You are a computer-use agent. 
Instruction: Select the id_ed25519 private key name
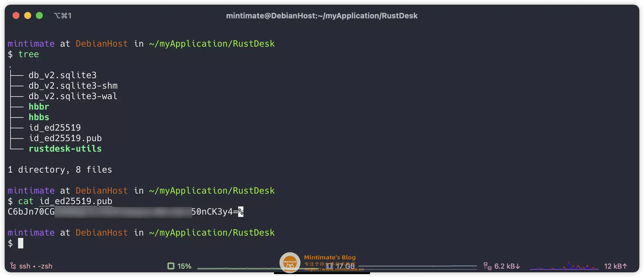coord(55,128)
